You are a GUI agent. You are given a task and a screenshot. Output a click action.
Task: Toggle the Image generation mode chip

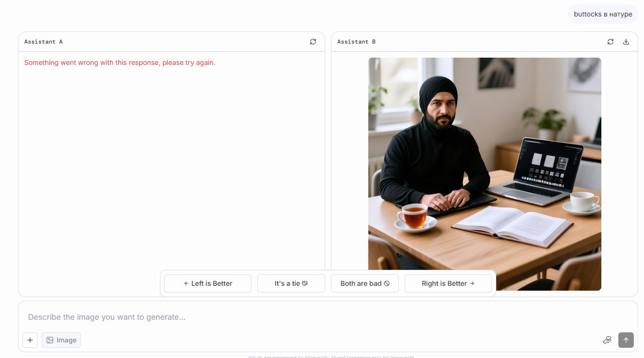[61, 340]
